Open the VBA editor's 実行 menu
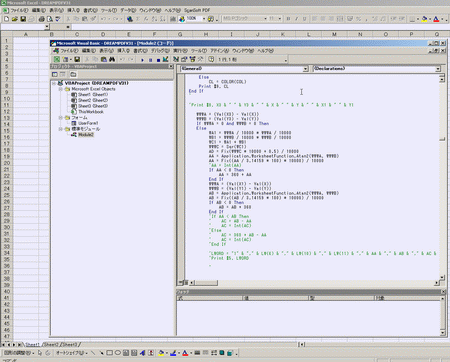This screenshot has width=450, height=362. 180,51
